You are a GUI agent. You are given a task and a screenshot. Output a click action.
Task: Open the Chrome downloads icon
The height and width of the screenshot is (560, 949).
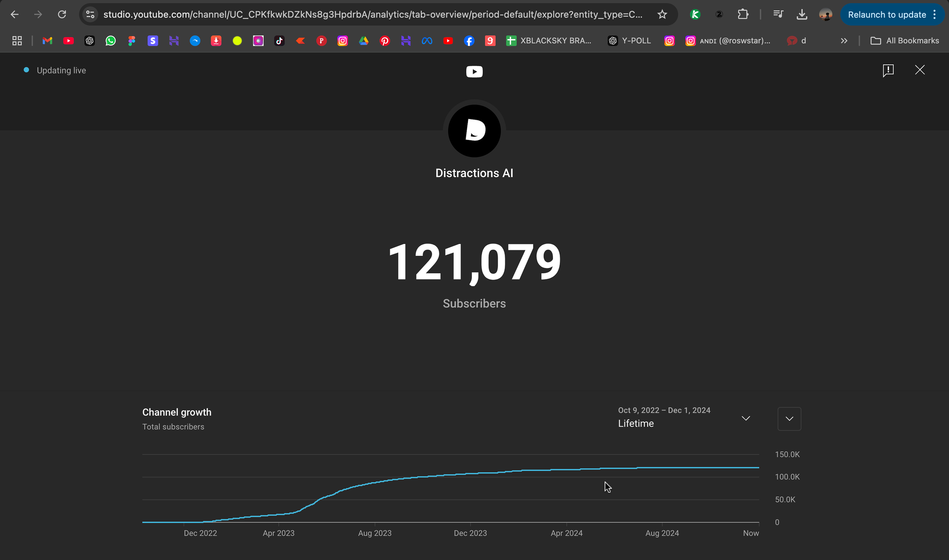coord(802,14)
